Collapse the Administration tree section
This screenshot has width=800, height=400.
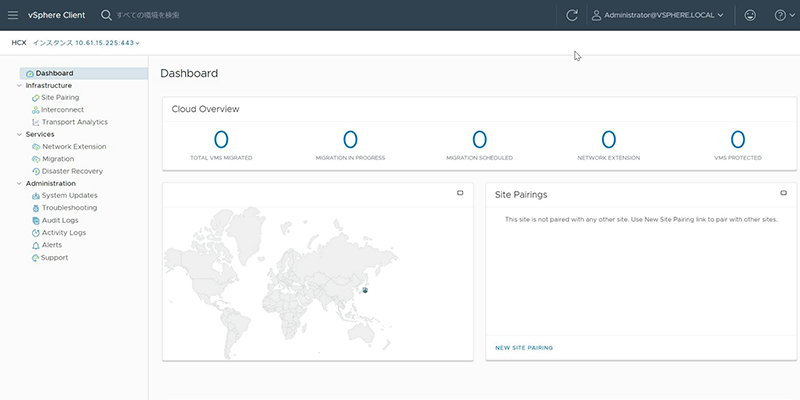(x=19, y=184)
